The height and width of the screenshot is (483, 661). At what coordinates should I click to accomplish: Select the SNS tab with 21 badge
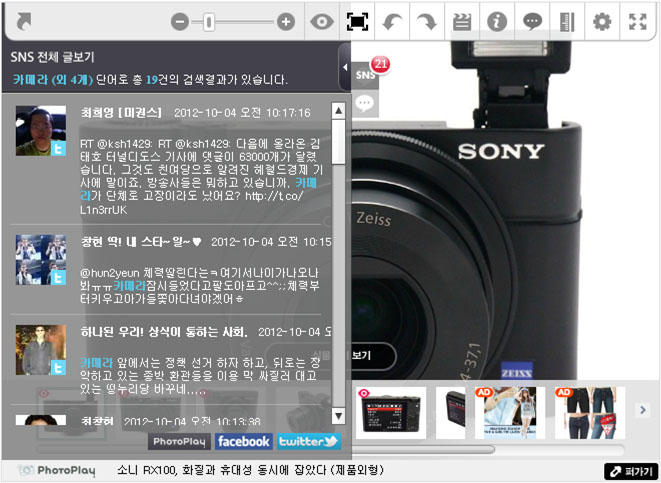[366, 75]
